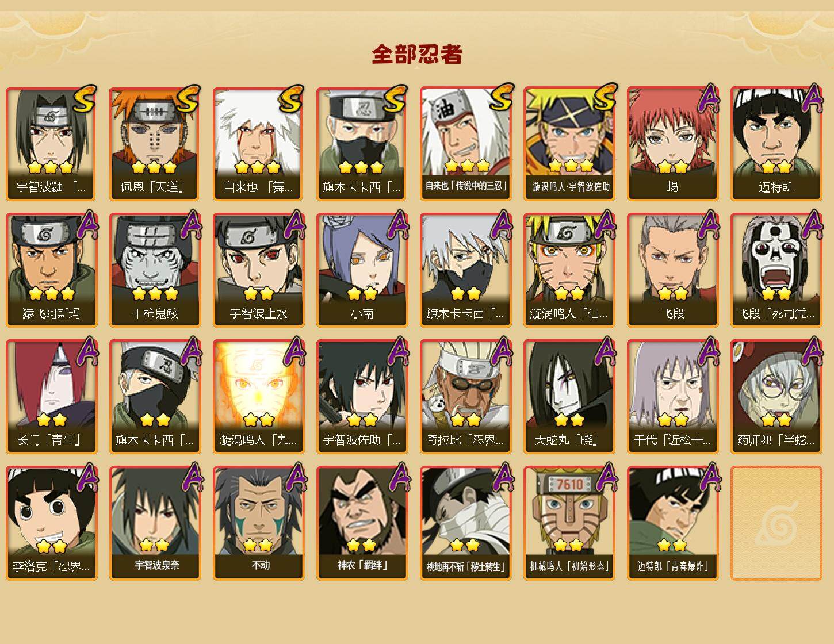Select the 桃地再不斩「秽土转生」card
This screenshot has width=834, height=644.
(465, 523)
